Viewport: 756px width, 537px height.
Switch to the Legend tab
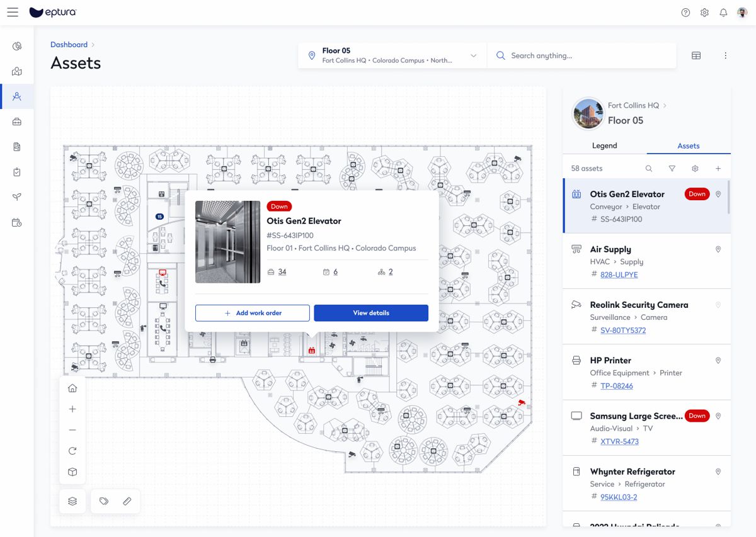(x=604, y=145)
